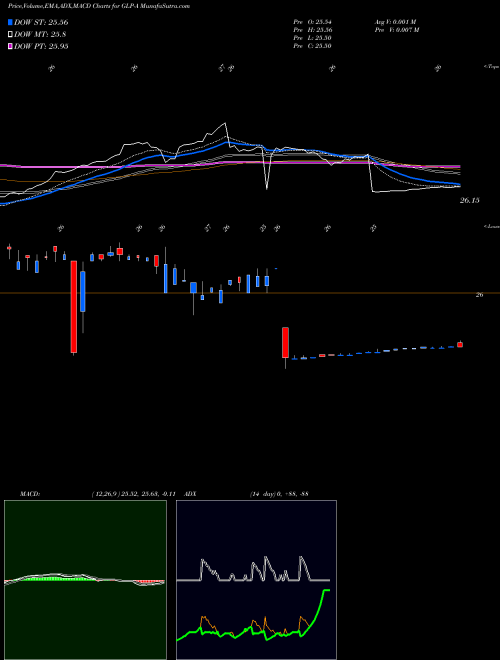The image size is (500, 660).
Task: Click the MACD: heading label
Action: pyautogui.click(x=30, y=494)
